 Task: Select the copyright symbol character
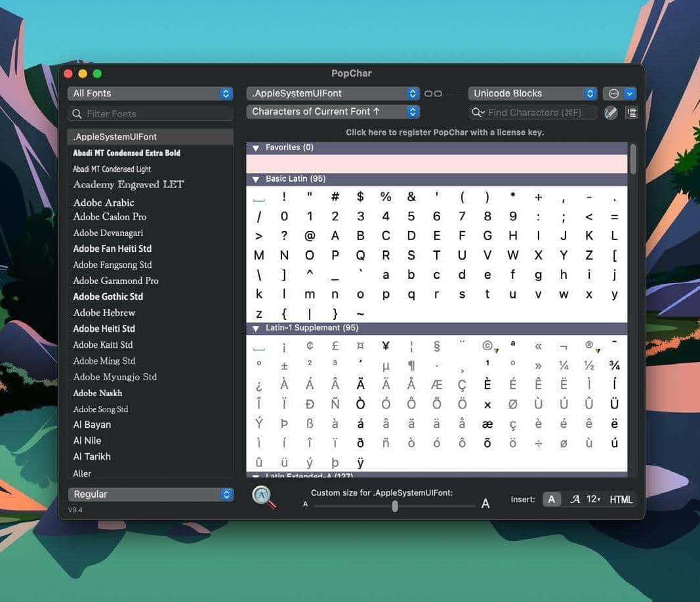(487, 346)
